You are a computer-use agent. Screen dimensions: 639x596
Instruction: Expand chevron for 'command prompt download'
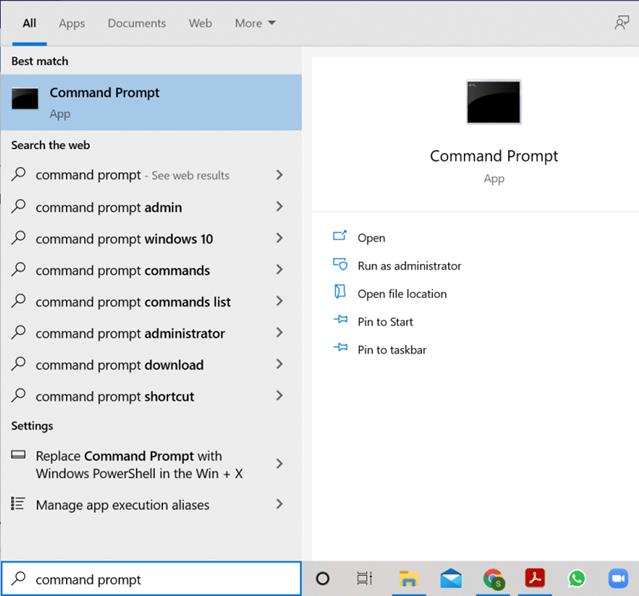coord(279,364)
